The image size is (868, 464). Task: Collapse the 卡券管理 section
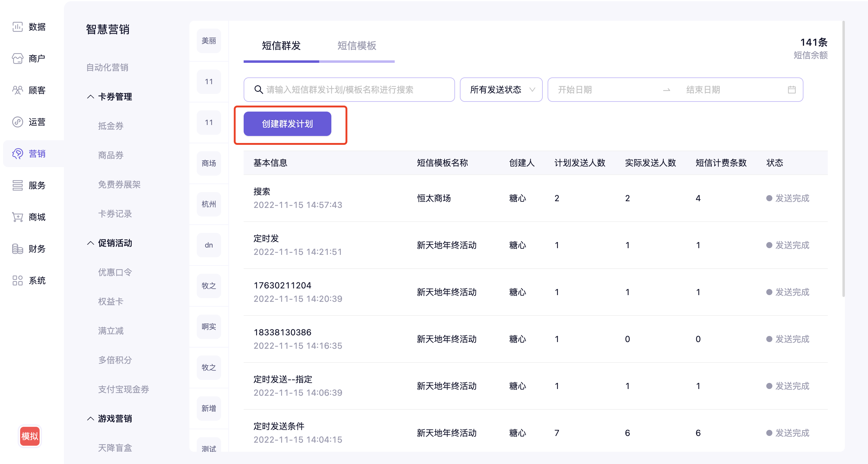90,97
